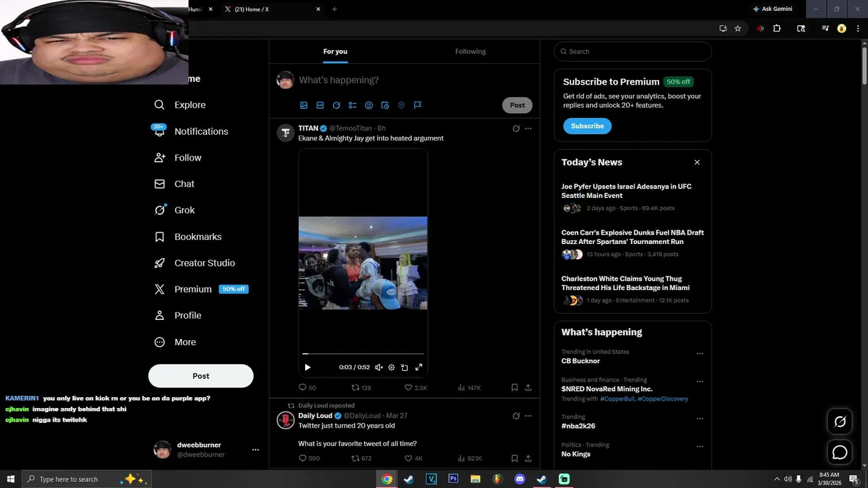Ask Grok about the TITAN post
This screenshot has width=868, height=488.
click(516, 128)
